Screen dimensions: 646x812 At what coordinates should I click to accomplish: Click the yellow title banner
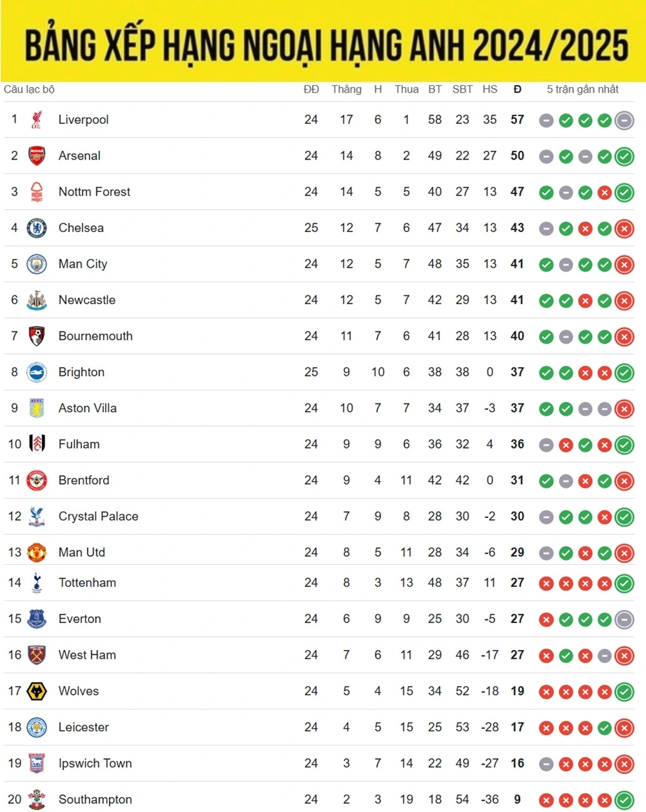[323, 41]
